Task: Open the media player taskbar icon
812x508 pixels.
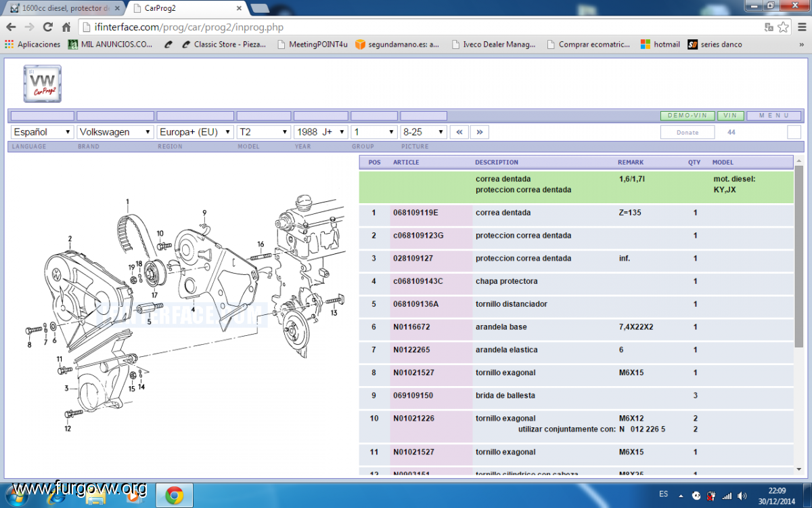Action: (135, 496)
